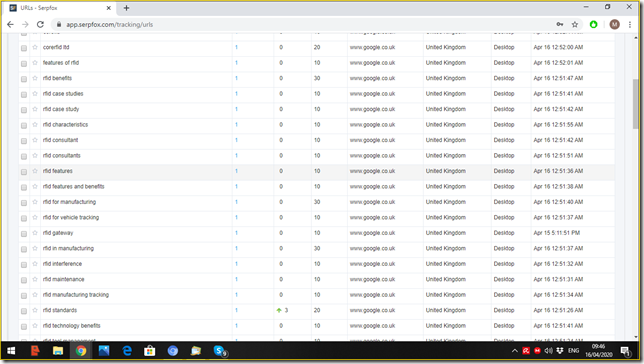Click keyword text 'rfid manufacturing tracking'
The height and width of the screenshot is (364, 644).
coord(76,295)
